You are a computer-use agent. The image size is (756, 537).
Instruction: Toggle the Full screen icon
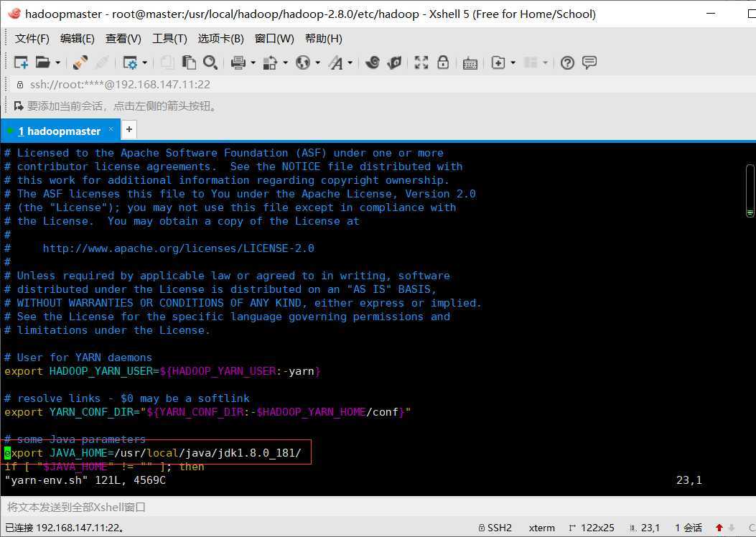tap(421, 62)
